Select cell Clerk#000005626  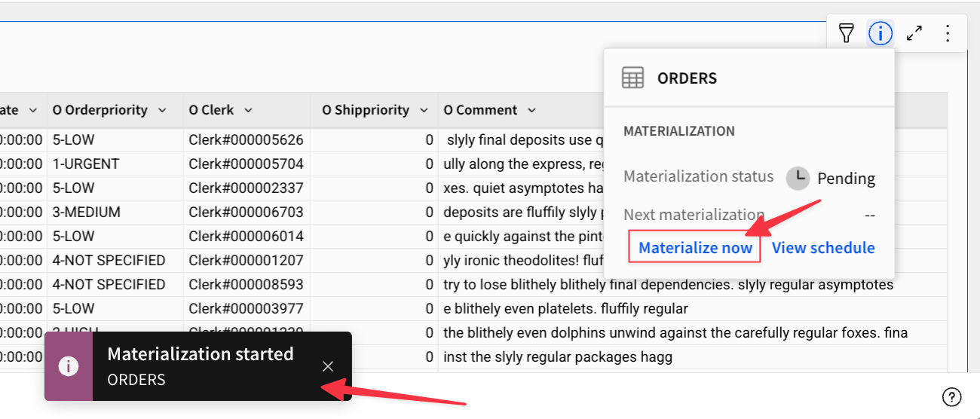coord(247,140)
